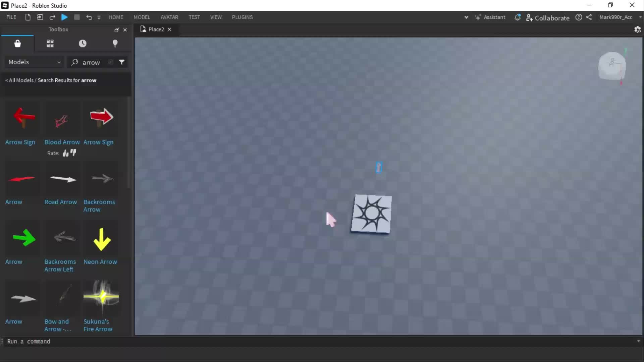This screenshot has height=362, width=644.
Task: Insert the Backrooms Arrow thumbnail
Action: [x=101, y=179]
